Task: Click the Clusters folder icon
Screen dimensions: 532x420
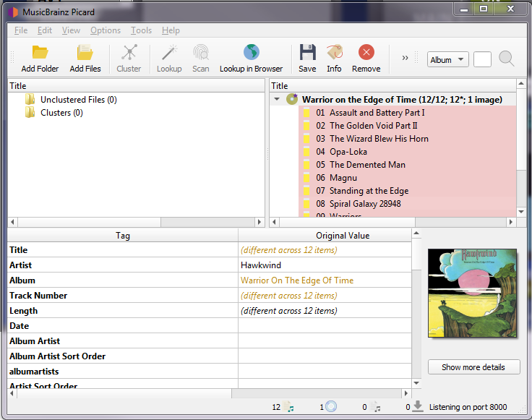Action: point(30,112)
